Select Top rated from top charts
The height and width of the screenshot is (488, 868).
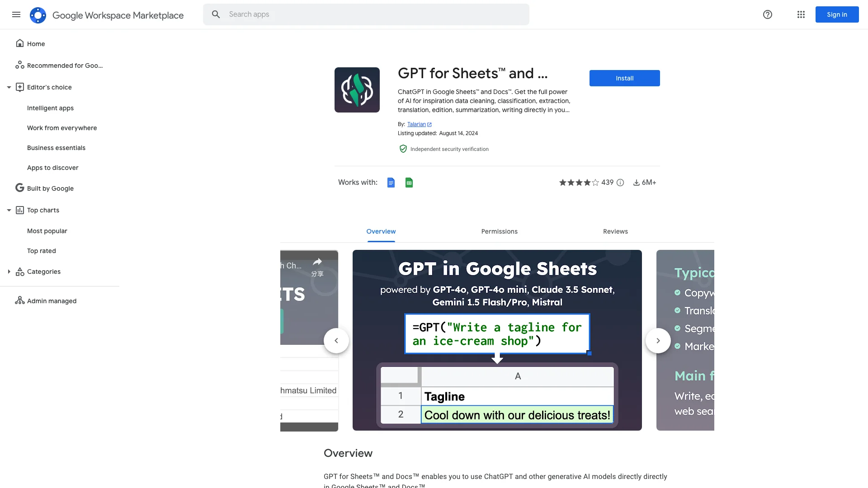click(x=41, y=251)
